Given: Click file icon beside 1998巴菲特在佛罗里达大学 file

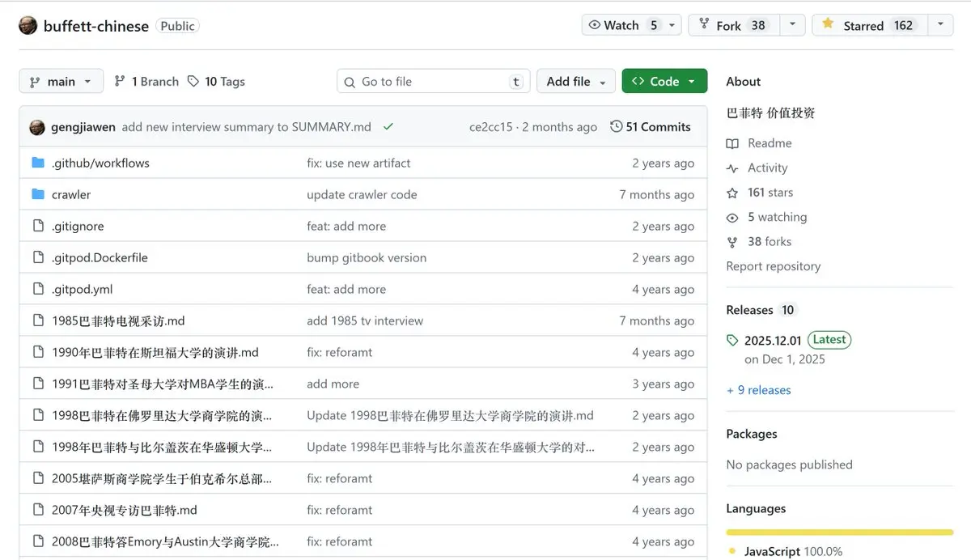Looking at the screenshot, I should pyautogui.click(x=38, y=415).
